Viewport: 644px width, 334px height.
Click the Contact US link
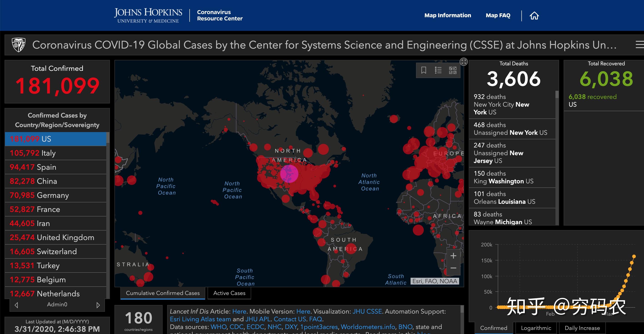290,319
